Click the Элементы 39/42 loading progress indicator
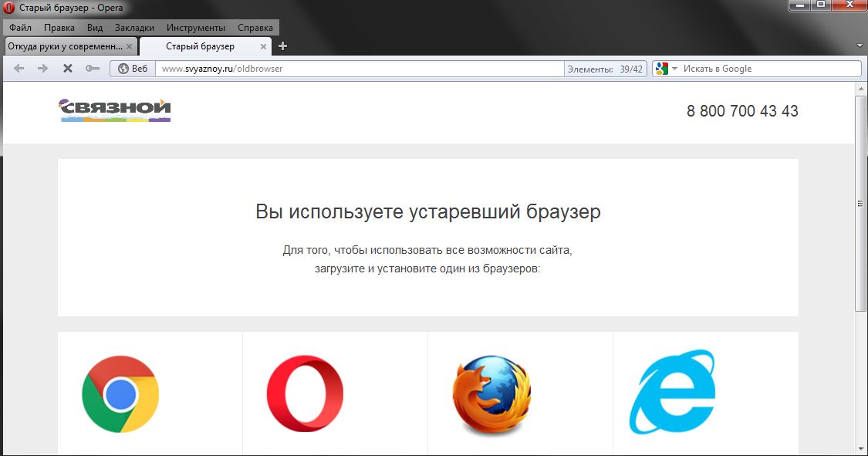This screenshot has height=456, width=868. (605, 69)
